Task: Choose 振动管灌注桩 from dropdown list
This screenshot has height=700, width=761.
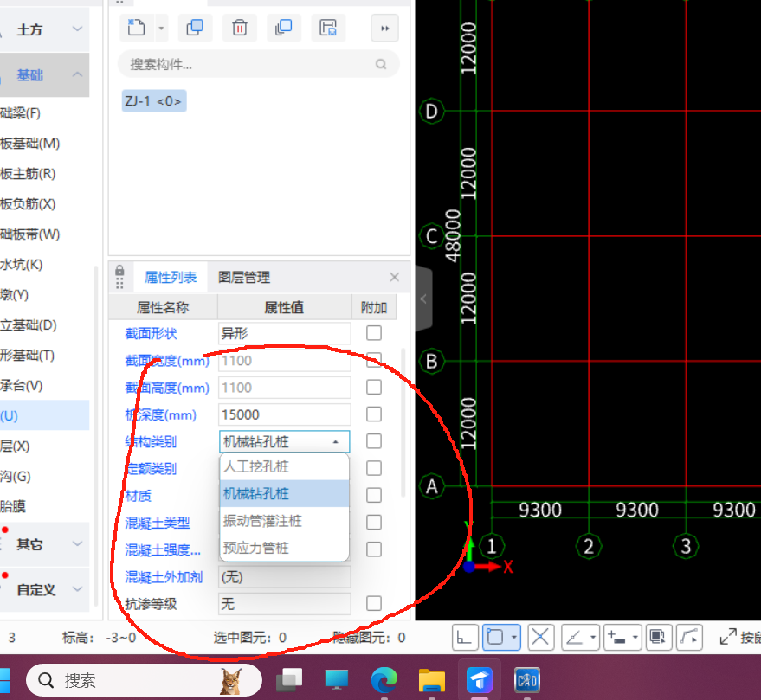Action: click(285, 521)
